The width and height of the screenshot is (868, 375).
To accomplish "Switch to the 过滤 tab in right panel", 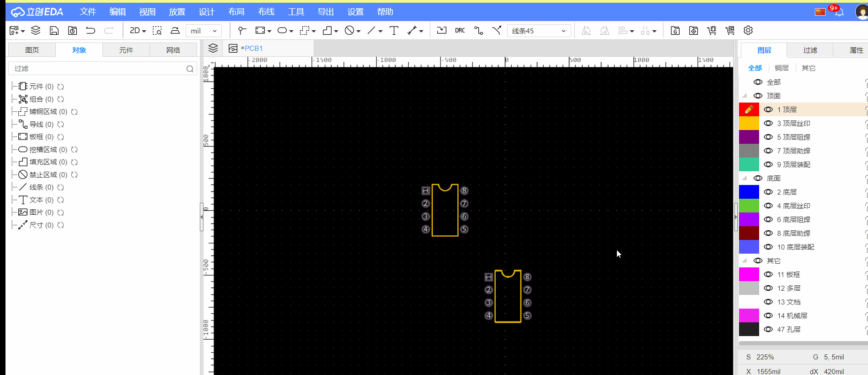I will (x=810, y=50).
